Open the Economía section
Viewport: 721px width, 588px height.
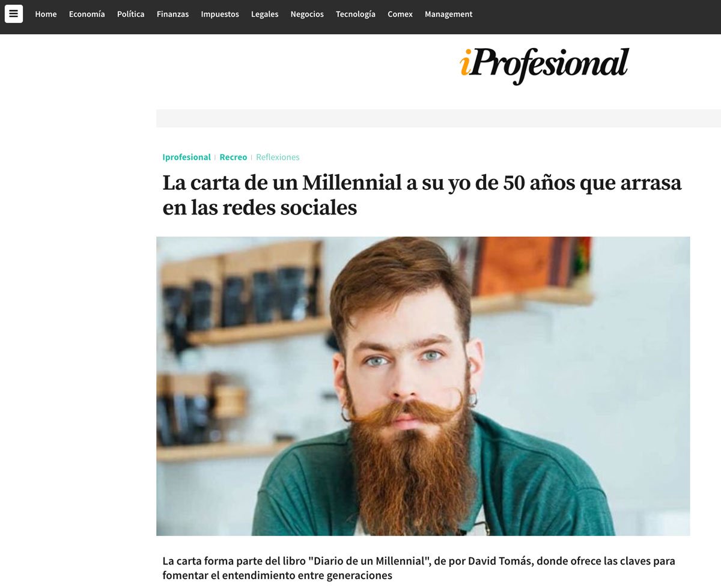(87, 14)
